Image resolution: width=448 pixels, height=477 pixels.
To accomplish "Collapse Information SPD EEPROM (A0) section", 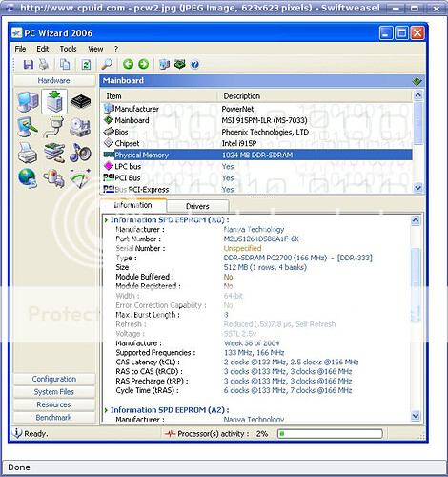I will click(106, 220).
